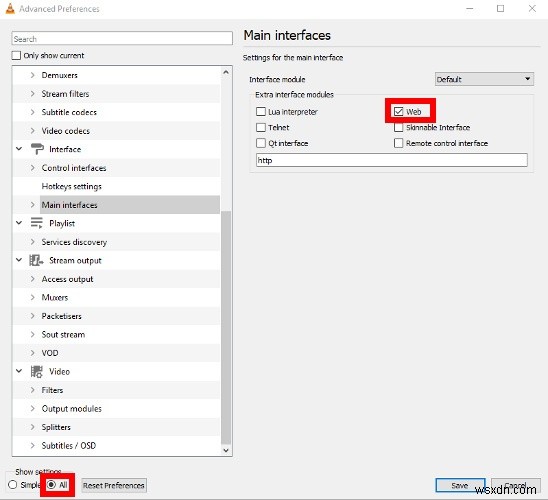Expand the Sout stream node

click(x=33, y=334)
